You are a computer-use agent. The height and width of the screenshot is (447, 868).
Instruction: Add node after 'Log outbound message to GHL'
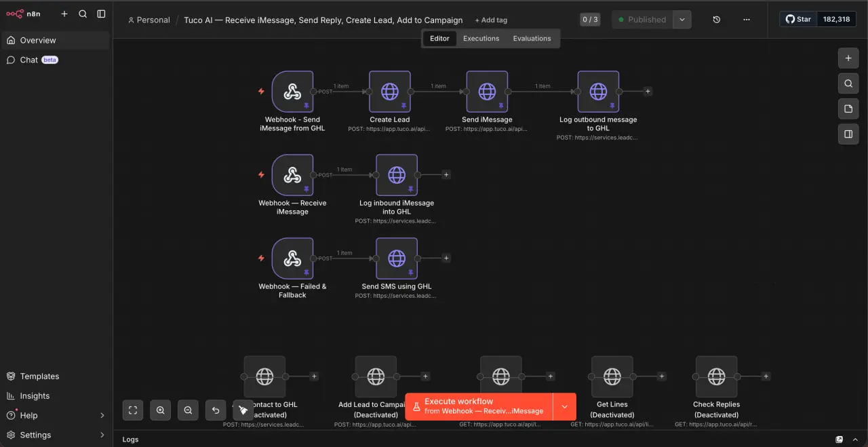[648, 92]
